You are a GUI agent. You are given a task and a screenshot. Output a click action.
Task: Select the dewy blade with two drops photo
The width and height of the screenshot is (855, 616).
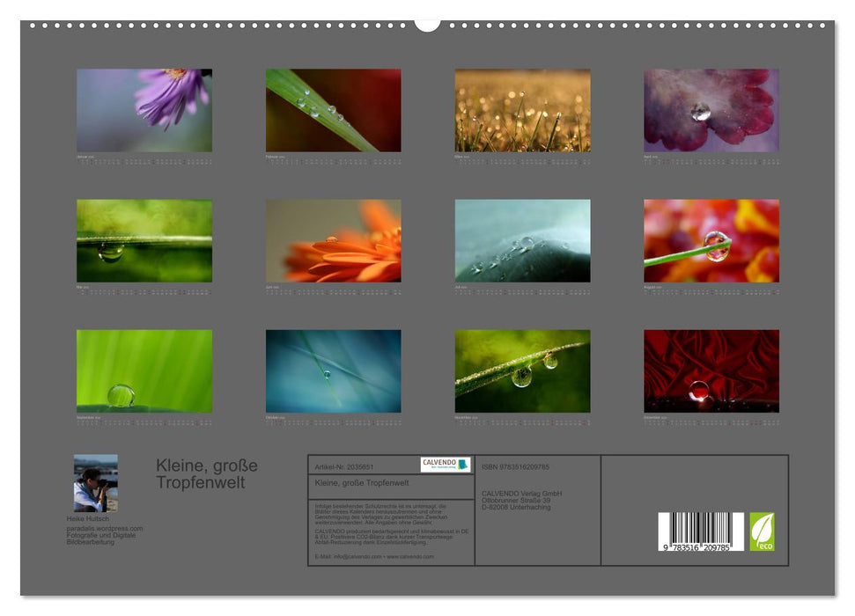[x=522, y=370]
